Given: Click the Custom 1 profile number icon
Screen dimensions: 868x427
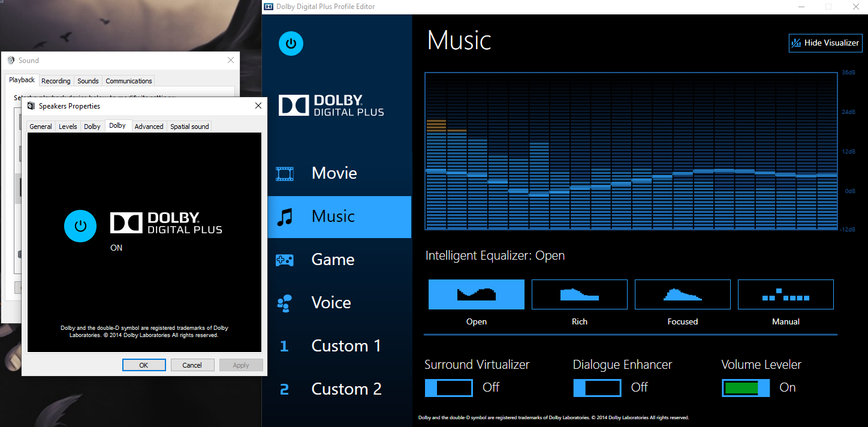Looking at the screenshot, I should pos(284,345).
